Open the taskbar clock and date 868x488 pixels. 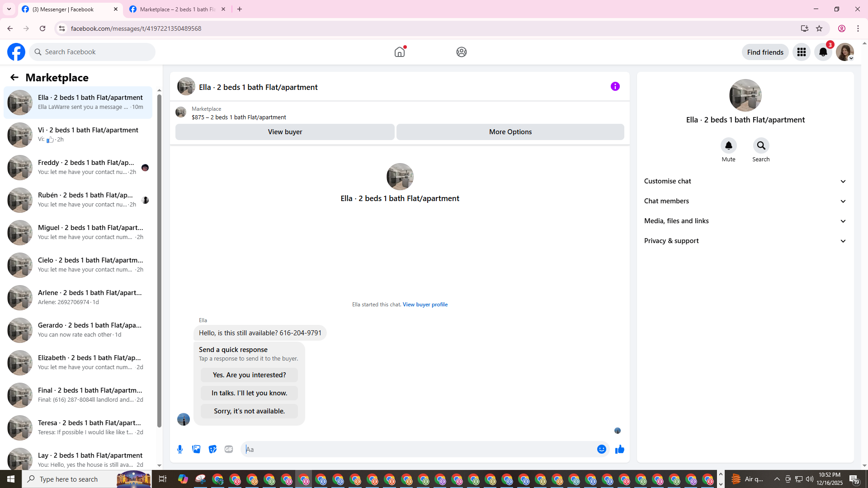(x=829, y=479)
